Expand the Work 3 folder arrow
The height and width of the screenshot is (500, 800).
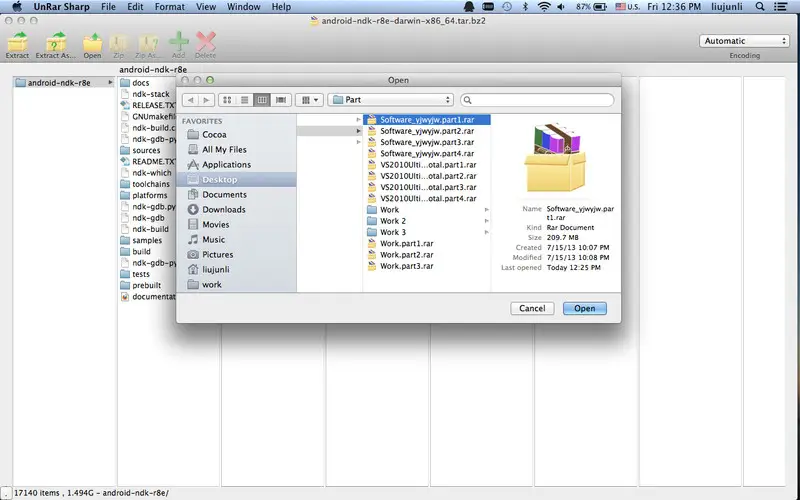487,232
